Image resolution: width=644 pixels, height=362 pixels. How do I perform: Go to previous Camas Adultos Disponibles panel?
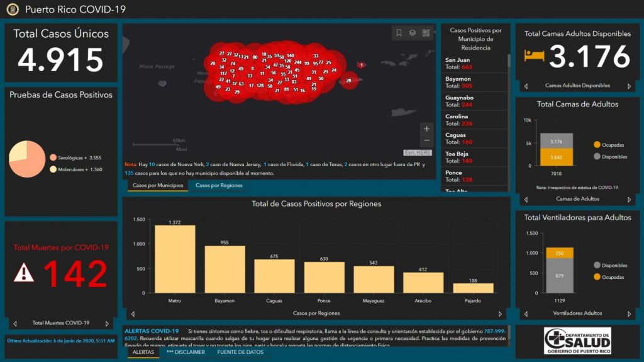(x=526, y=86)
